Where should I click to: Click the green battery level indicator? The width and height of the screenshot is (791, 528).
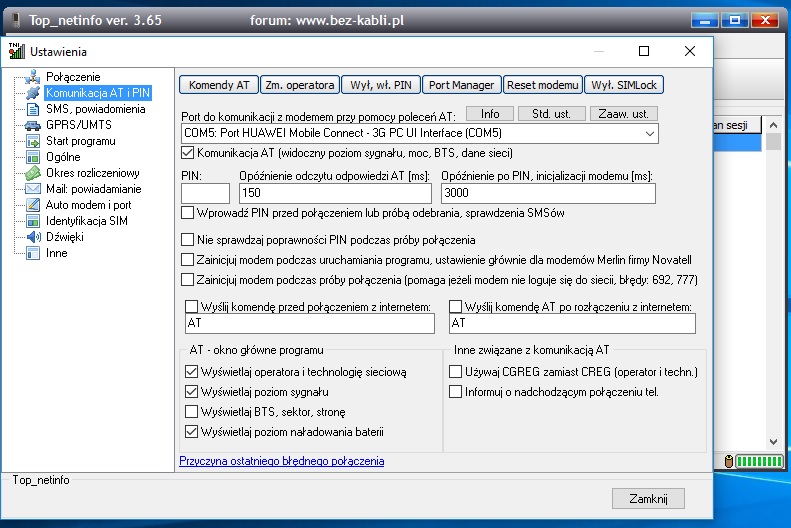[x=762, y=461]
